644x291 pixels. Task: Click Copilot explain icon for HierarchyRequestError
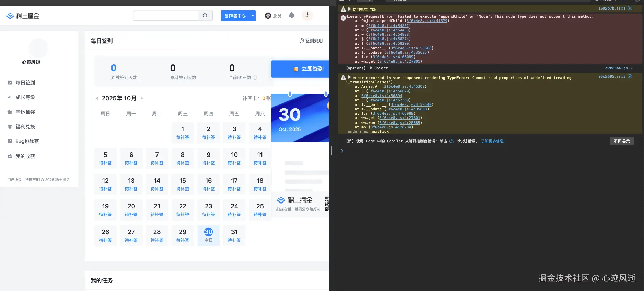[x=630, y=8]
